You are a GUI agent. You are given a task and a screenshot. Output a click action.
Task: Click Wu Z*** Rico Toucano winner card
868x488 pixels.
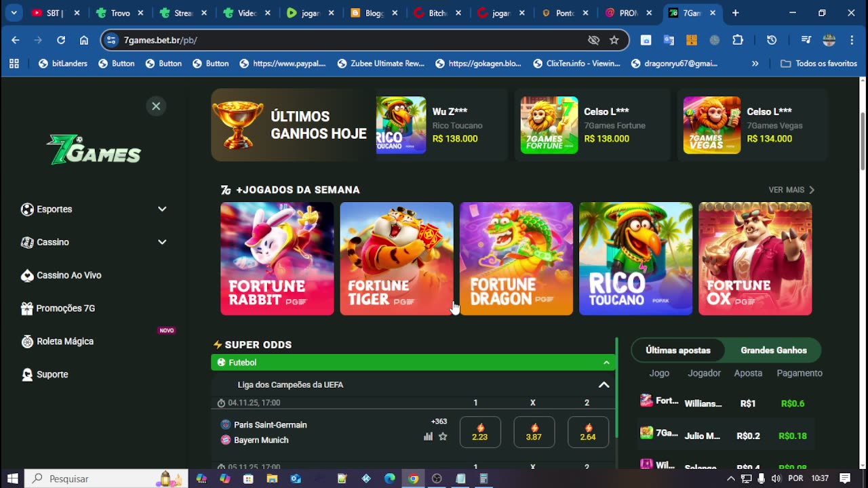pos(441,125)
